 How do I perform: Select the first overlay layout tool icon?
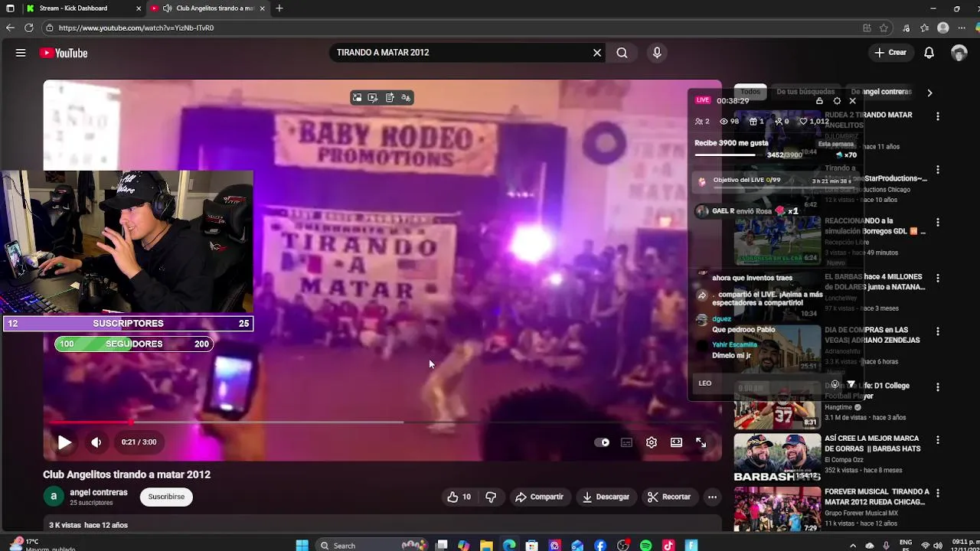[x=357, y=97]
